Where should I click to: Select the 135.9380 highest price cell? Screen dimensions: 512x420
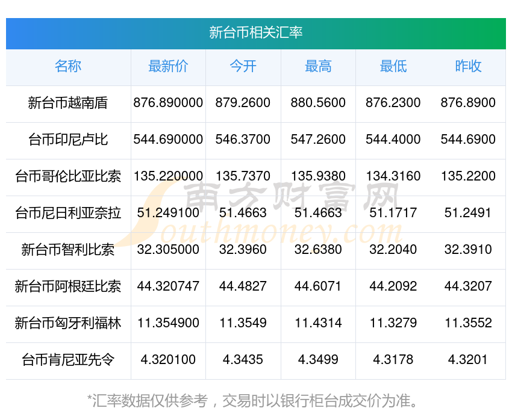318,176
